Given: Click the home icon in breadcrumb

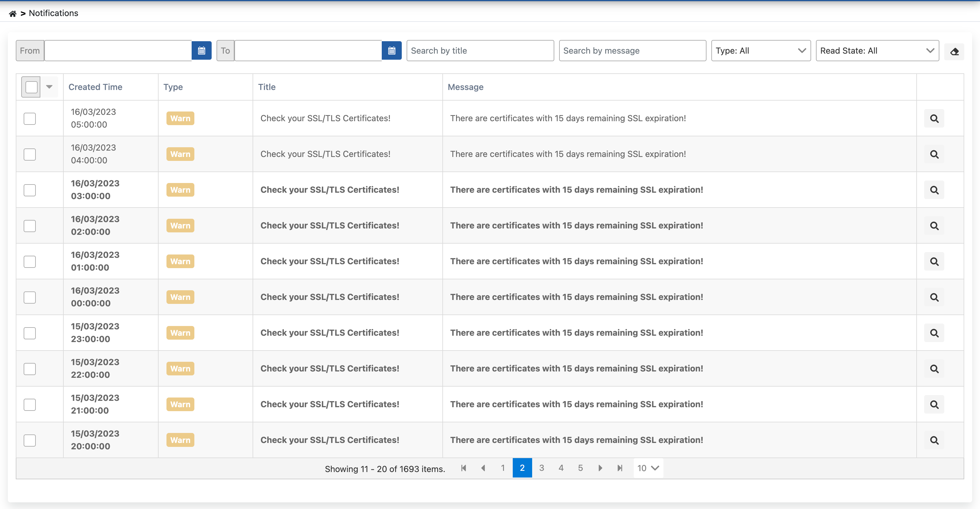Looking at the screenshot, I should pyautogui.click(x=12, y=14).
